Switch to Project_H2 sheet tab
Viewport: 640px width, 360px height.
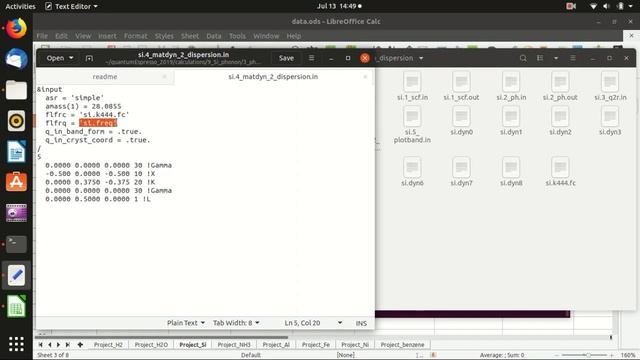coord(108,344)
